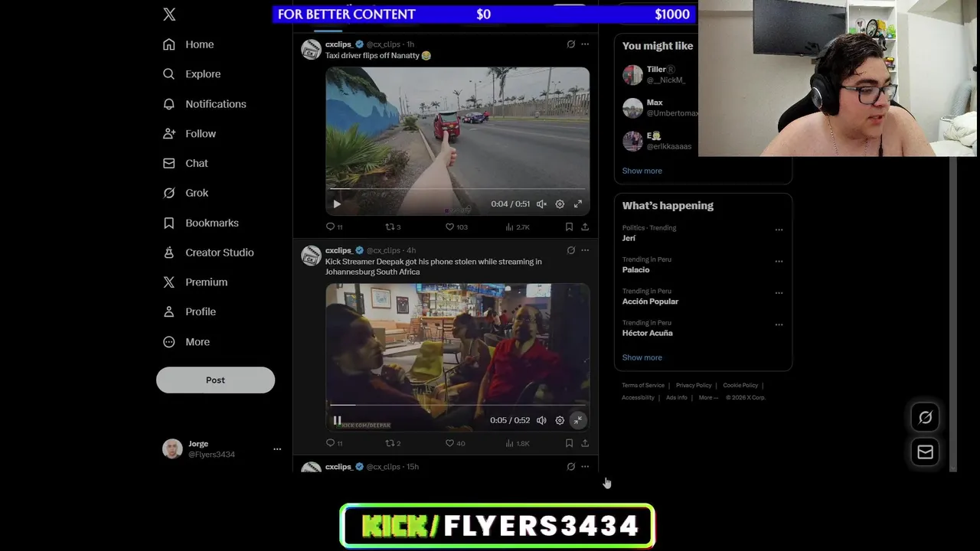This screenshot has height=551, width=980.
Task: Repost the Deepak post
Action: click(393, 443)
